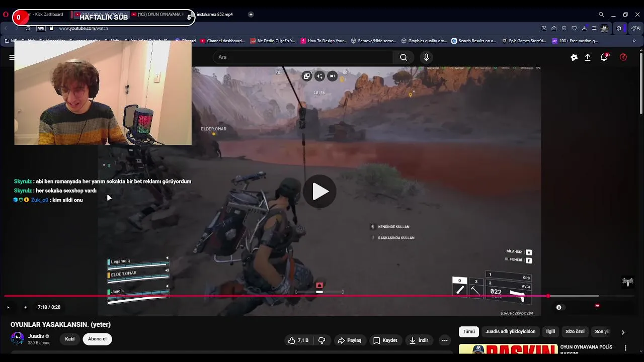Click the 7:18 / 8:28 time display
644x362 pixels.
click(49, 307)
